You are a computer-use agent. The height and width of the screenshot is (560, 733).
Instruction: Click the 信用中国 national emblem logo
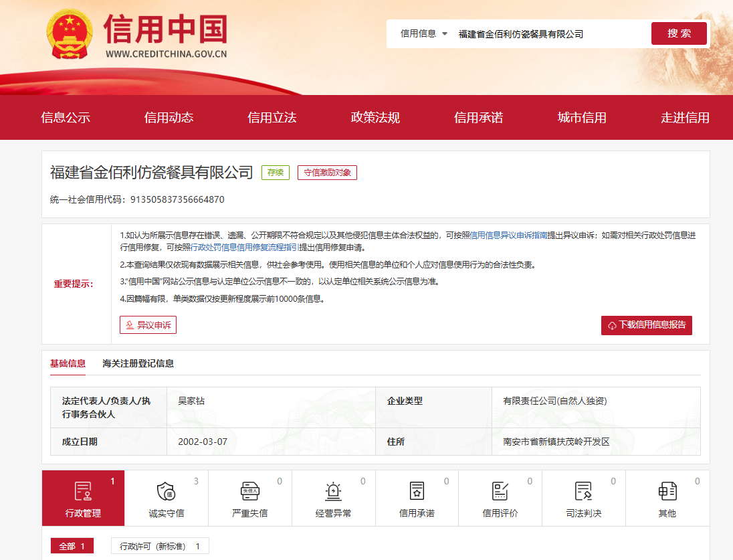[70, 35]
